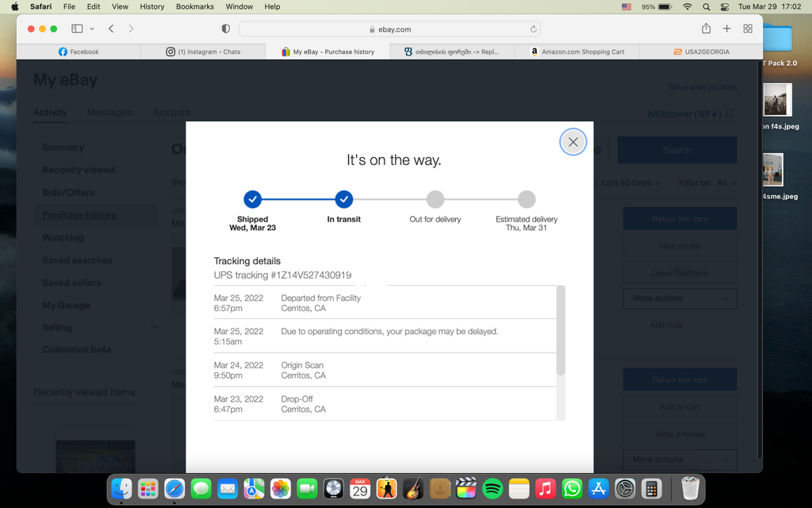Image resolution: width=812 pixels, height=508 pixels.
Task: Open the Safari Share button
Action: (x=706, y=29)
